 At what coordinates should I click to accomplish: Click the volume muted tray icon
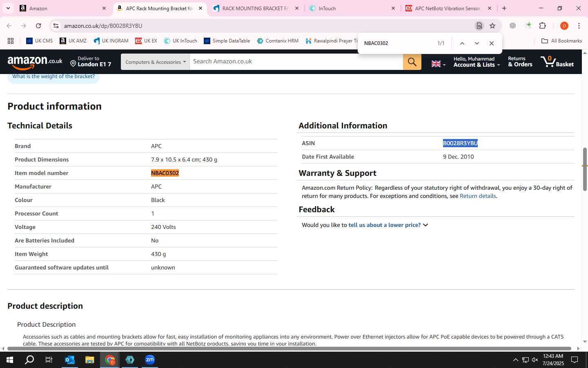pyautogui.click(x=535, y=360)
